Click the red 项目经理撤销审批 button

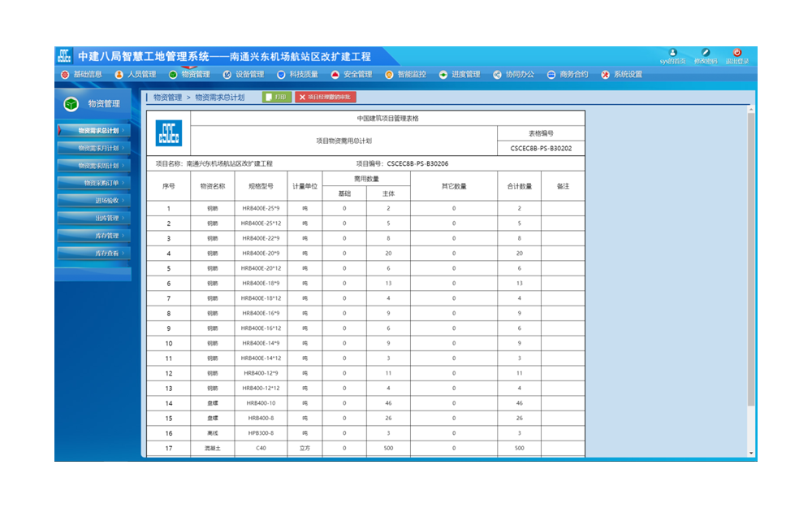coord(326,97)
